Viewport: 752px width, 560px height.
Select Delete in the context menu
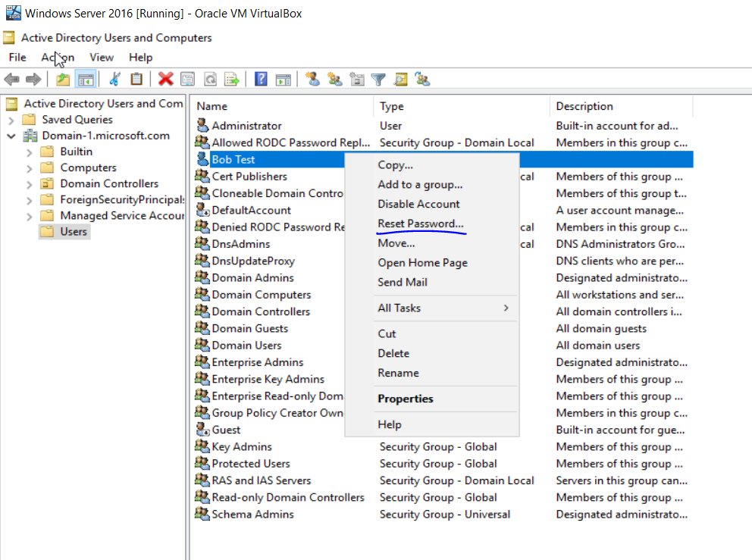pyautogui.click(x=393, y=353)
